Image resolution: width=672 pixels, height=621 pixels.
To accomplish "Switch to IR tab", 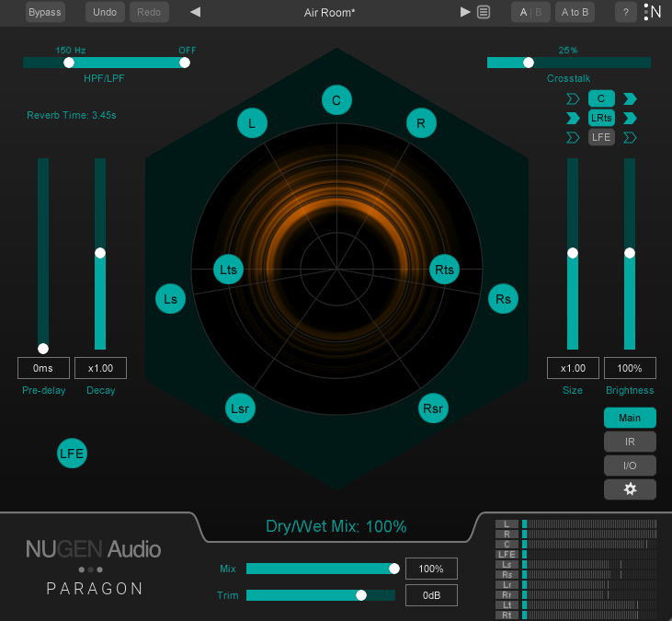I will point(630,442).
